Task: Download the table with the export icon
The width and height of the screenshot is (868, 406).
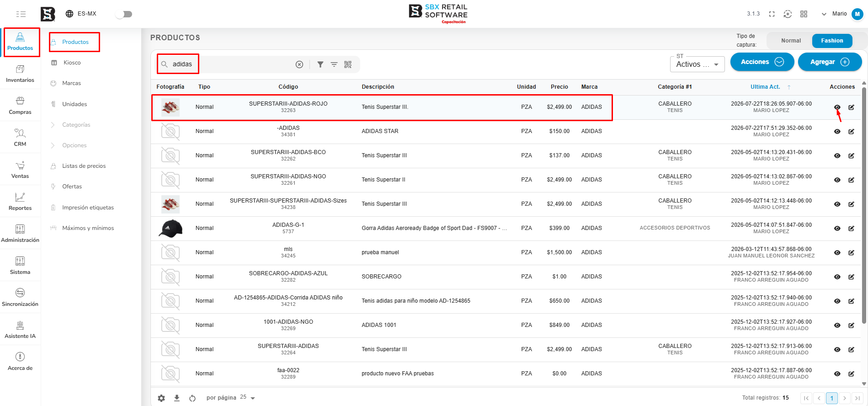Action: click(x=177, y=398)
